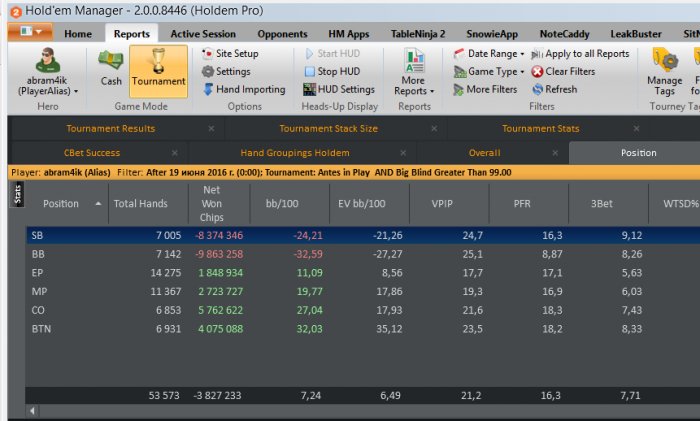Open the Opponents ribbon tab
Image resolution: width=700 pixels, height=421 pixels.
click(282, 34)
